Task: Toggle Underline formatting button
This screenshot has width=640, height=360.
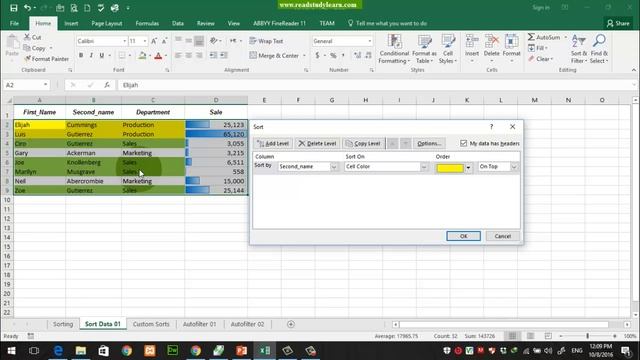Action: 102,55
